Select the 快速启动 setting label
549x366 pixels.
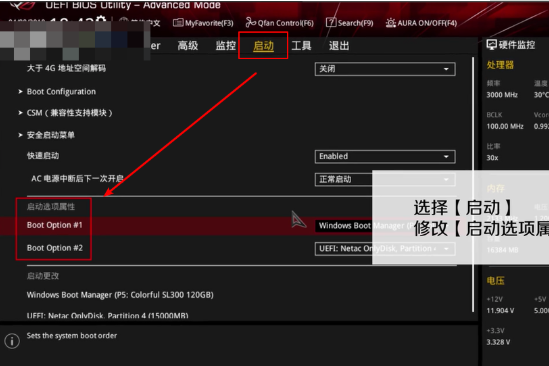click(x=43, y=156)
